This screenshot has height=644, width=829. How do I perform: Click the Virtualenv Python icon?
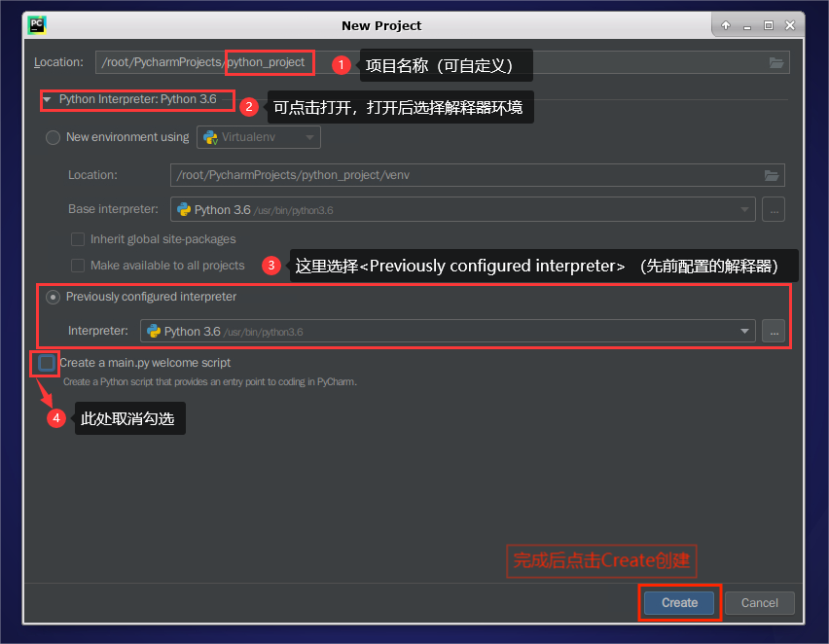210,137
